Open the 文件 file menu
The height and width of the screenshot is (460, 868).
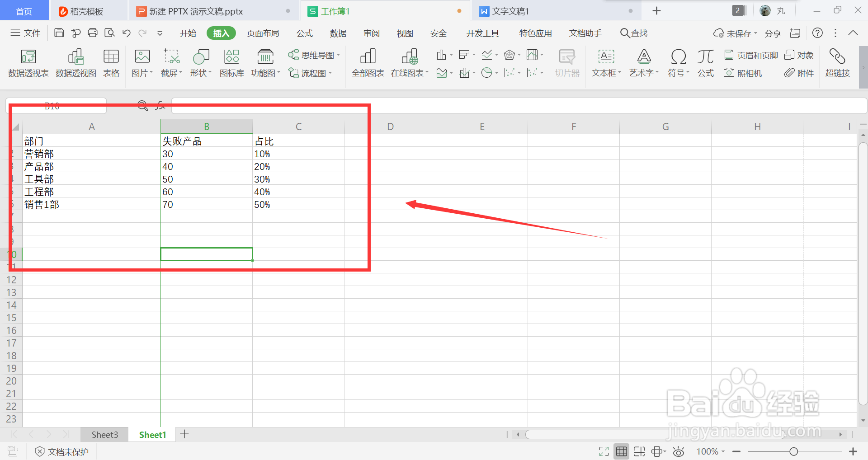[x=26, y=33]
